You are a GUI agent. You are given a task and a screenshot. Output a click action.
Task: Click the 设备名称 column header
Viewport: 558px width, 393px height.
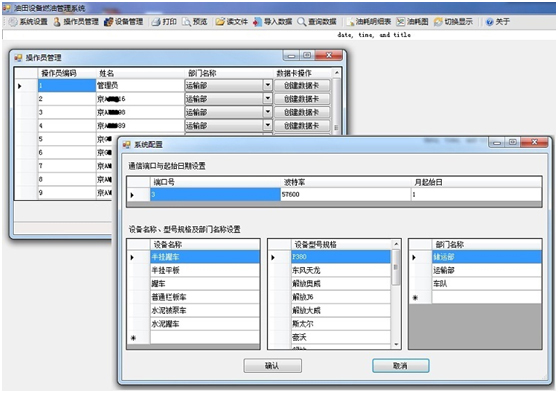205,245
